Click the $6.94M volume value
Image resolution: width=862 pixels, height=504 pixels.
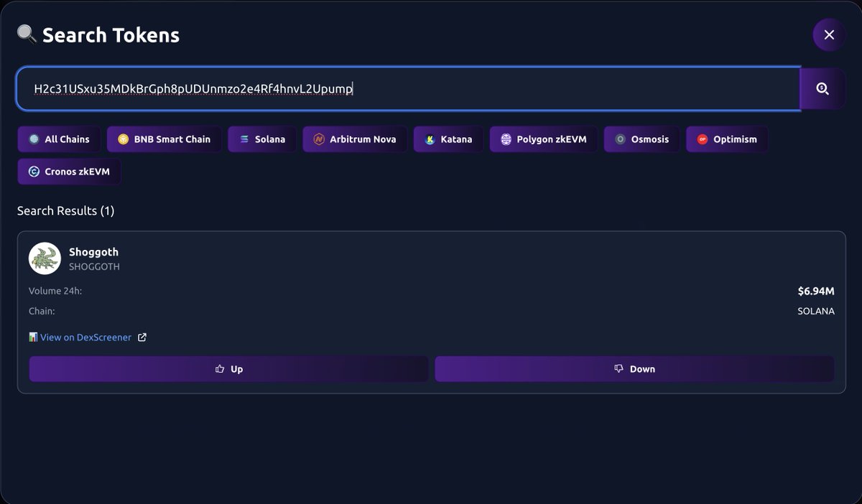pos(816,291)
